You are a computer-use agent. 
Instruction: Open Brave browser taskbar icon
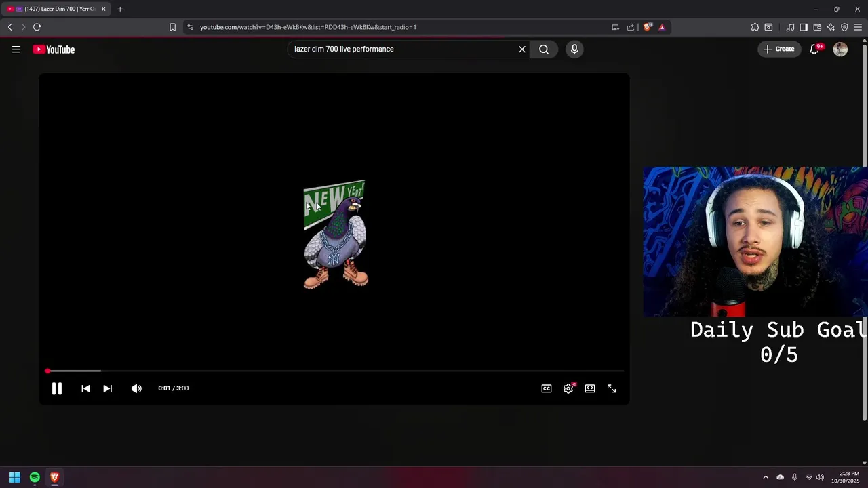tap(55, 477)
